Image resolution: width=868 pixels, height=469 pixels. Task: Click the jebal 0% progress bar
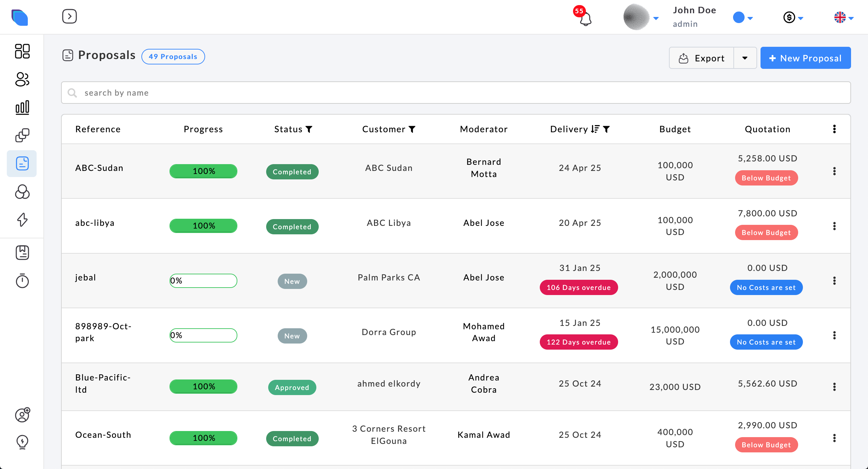pyautogui.click(x=203, y=281)
